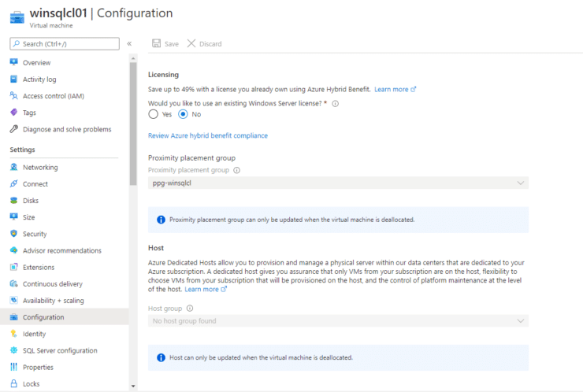Click the Continuous delivery icon

tap(13, 283)
